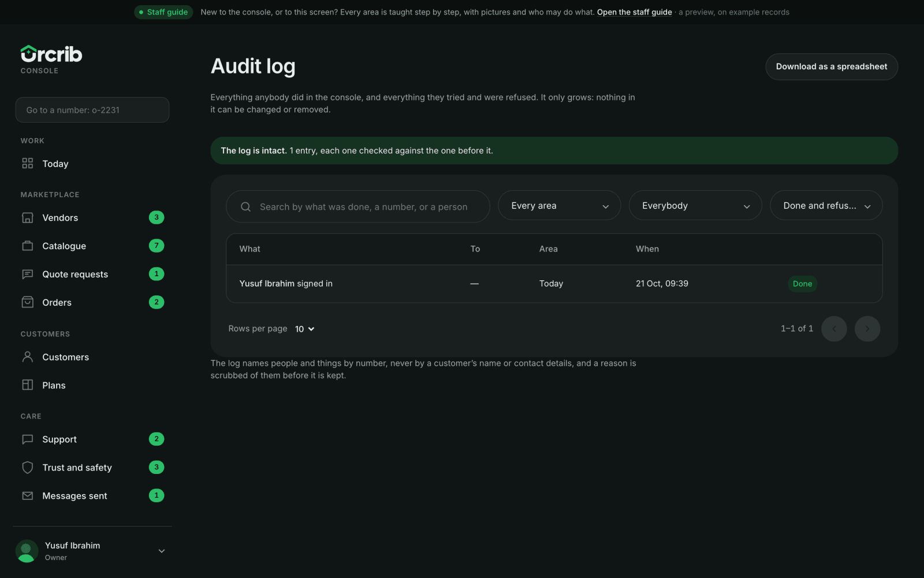Click 'The log is intact.' banner

pos(554,150)
